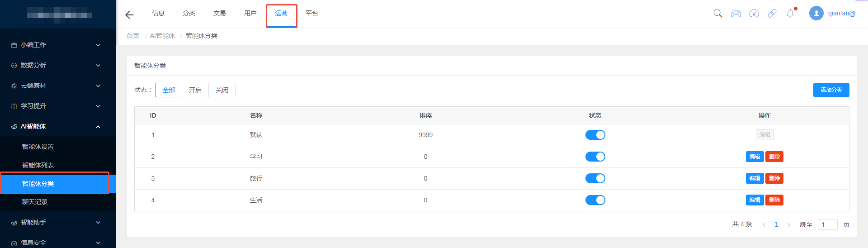
Task: Collapse the AI智能体 sidebar menu
Action: click(x=55, y=126)
